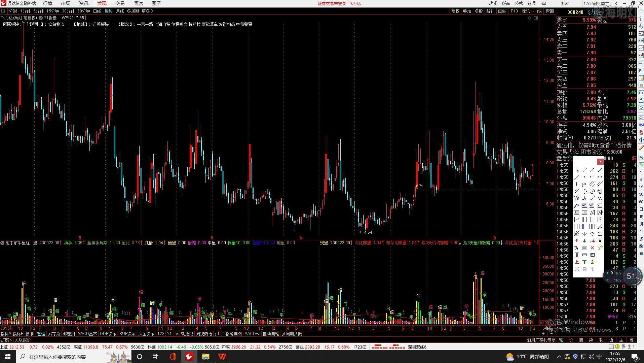Insert a red up-arrow marker
Screen dimensions: 644x363
click(577, 241)
